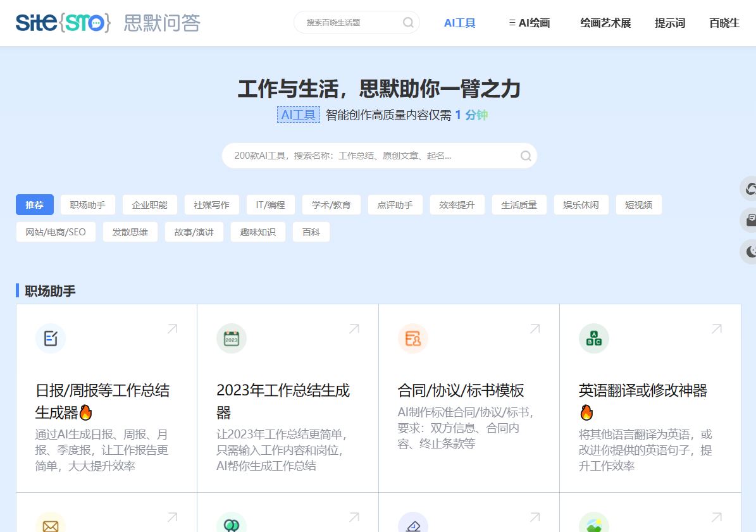Select the 故事/演讲 category tab
This screenshot has height=532, width=756.
[x=194, y=232]
